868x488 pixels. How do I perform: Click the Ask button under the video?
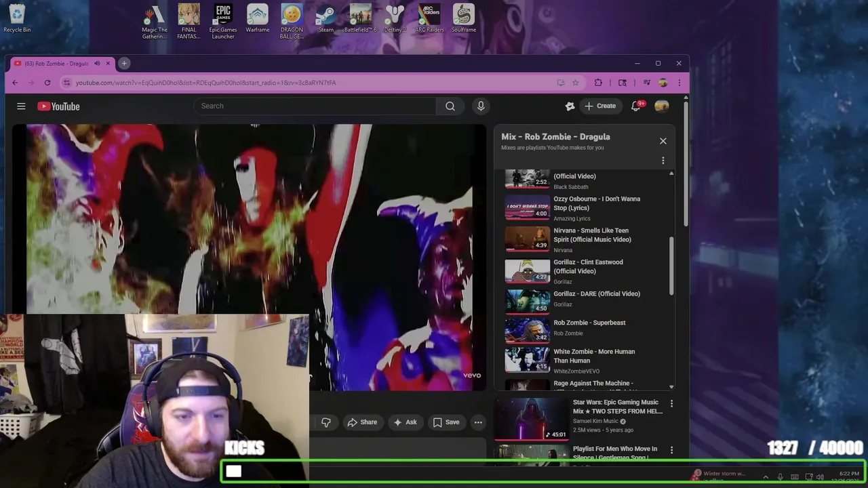coord(404,422)
